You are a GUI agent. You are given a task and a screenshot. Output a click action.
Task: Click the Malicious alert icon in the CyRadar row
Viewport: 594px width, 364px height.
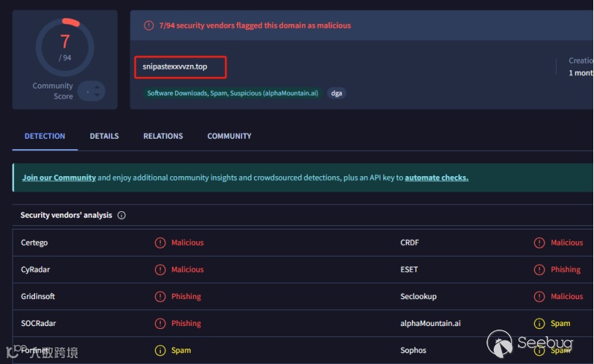[x=160, y=270]
